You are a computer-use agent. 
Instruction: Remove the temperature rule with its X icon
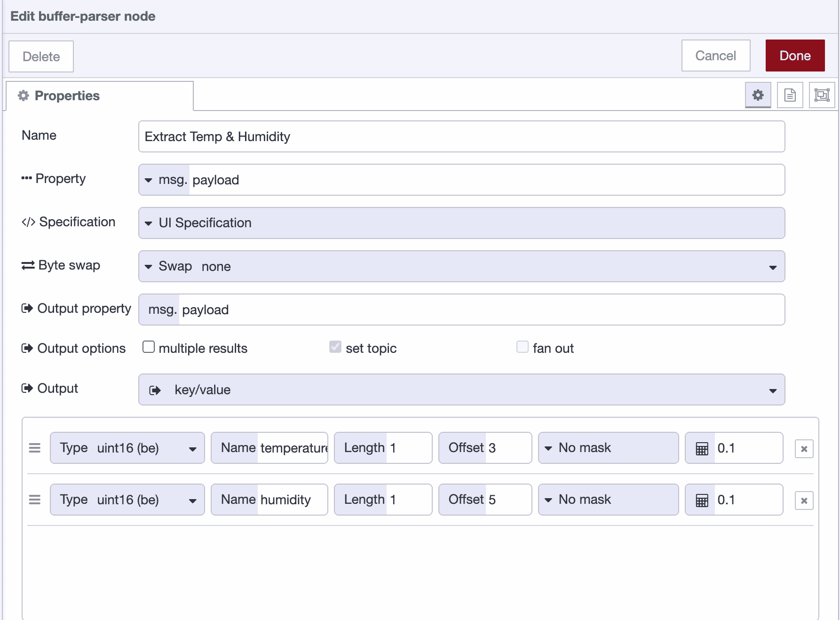point(804,448)
